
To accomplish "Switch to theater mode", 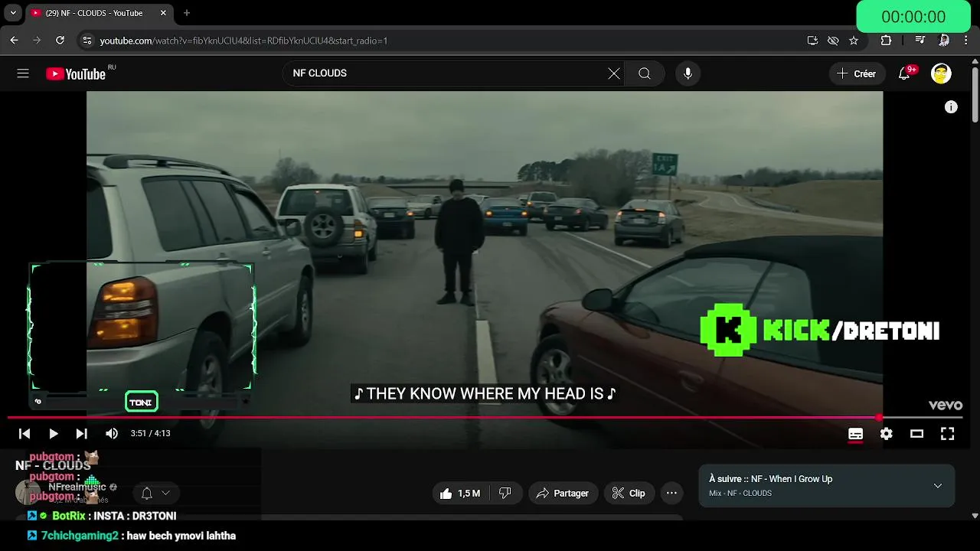I will (916, 434).
